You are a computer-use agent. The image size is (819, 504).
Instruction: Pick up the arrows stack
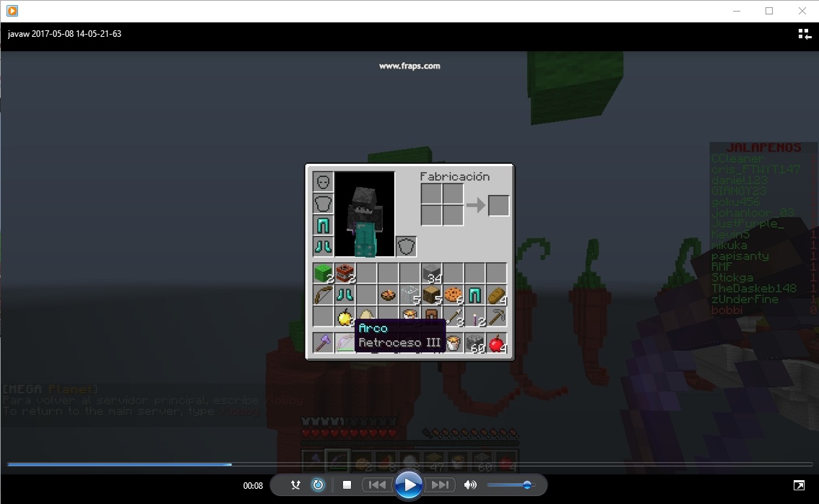click(x=454, y=316)
